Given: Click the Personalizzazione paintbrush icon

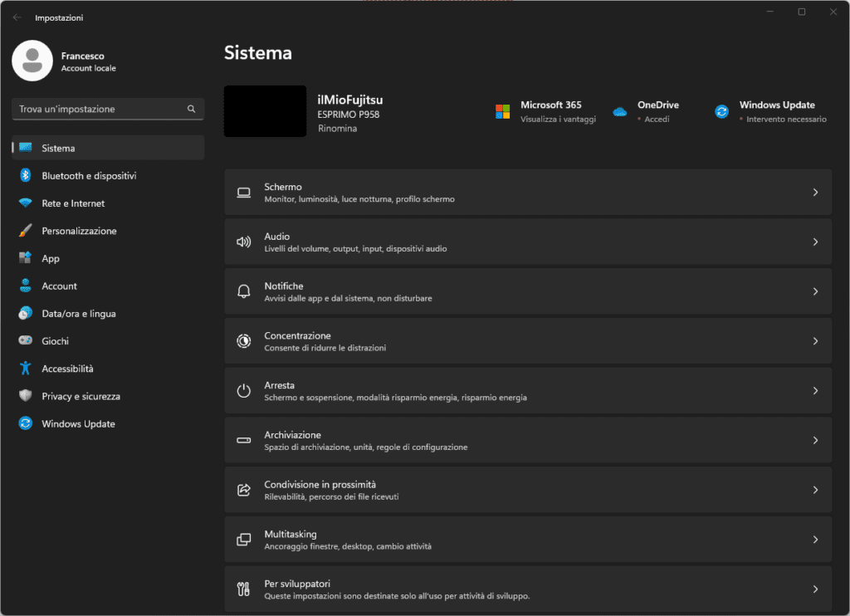Looking at the screenshot, I should click(26, 231).
